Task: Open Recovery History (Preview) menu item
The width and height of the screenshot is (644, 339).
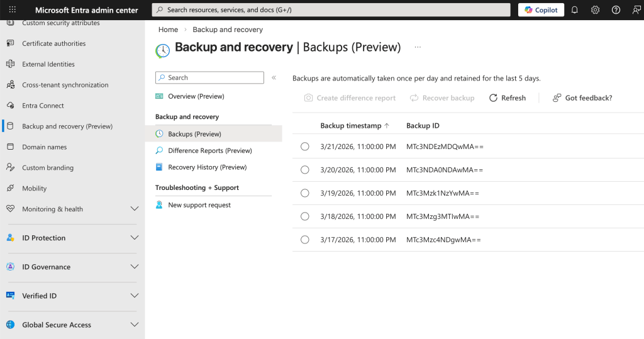Action: point(207,167)
